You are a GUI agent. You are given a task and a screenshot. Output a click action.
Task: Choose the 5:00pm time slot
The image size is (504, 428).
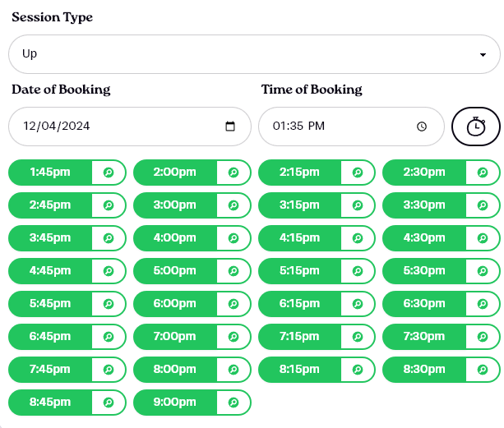point(175,271)
